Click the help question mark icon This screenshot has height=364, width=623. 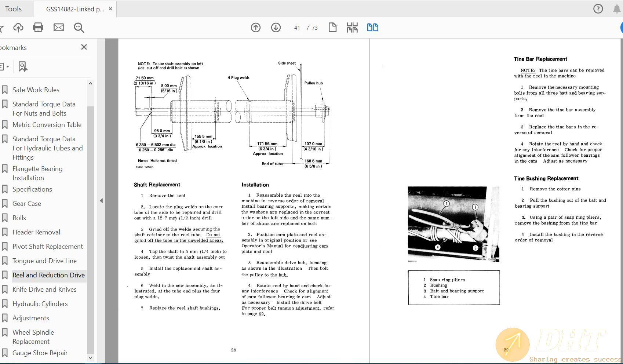click(598, 9)
